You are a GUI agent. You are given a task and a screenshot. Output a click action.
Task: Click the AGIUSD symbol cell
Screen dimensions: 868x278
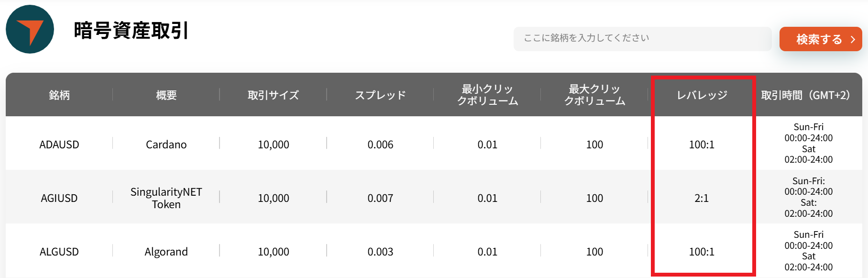(x=59, y=198)
